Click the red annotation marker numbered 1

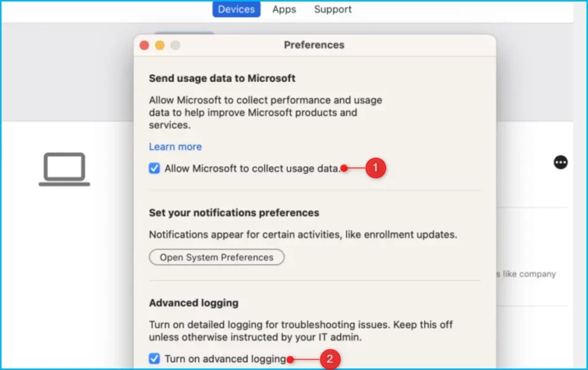tap(375, 168)
